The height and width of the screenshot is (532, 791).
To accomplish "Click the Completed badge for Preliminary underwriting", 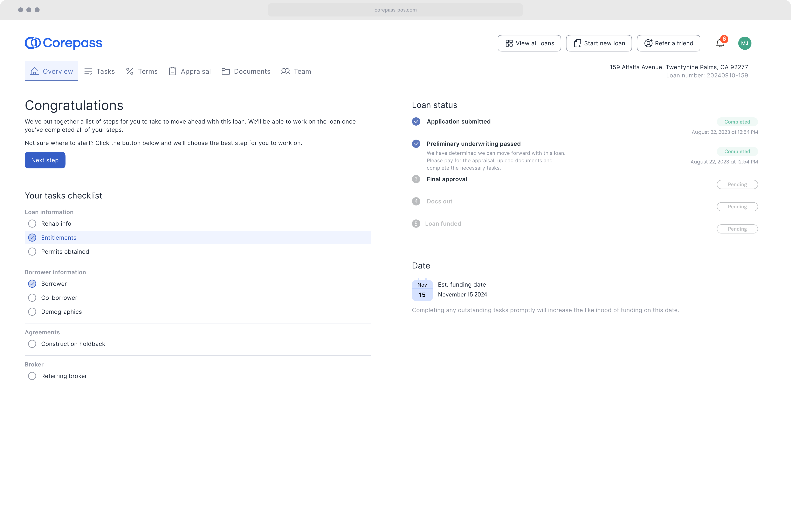I will tap(737, 151).
